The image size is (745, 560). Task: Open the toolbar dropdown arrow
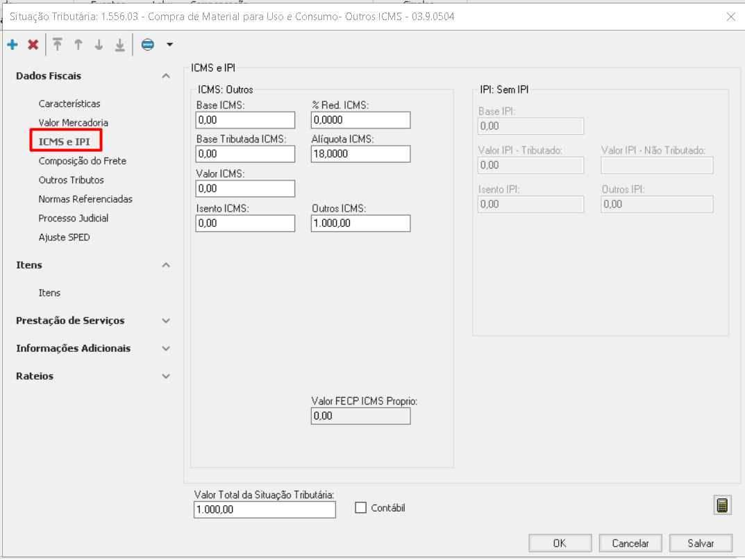click(x=169, y=45)
